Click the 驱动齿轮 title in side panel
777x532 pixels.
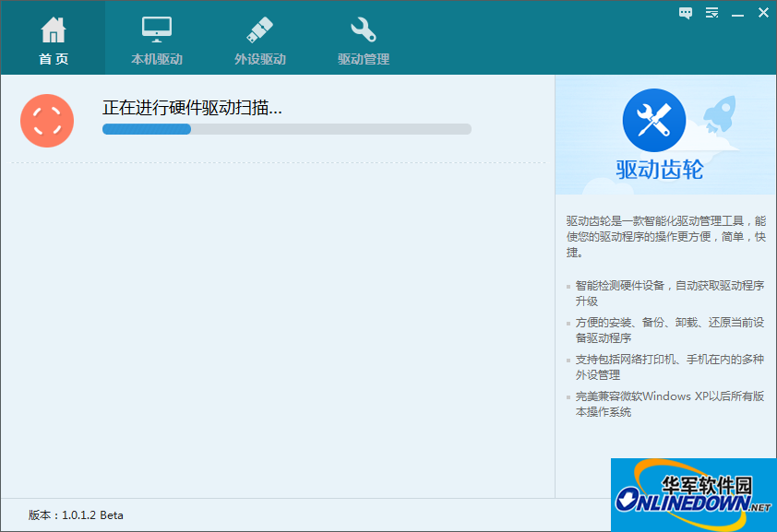coord(660,170)
